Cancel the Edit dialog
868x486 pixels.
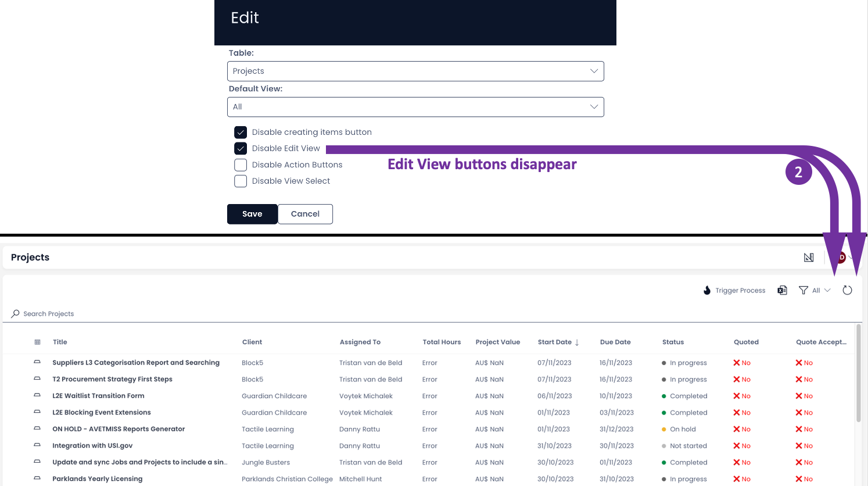click(305, 214)
